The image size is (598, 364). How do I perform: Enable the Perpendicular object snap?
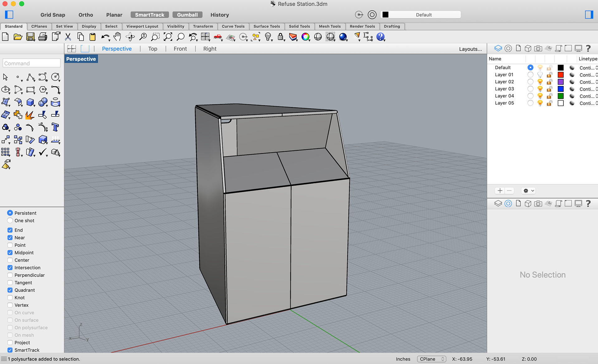pos(10,275)
